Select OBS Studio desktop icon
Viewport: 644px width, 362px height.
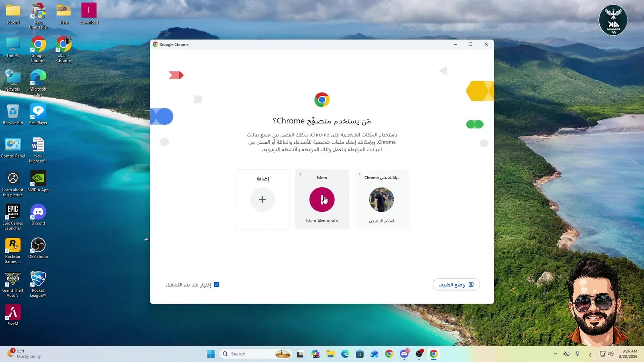click(x=38, y=248)
